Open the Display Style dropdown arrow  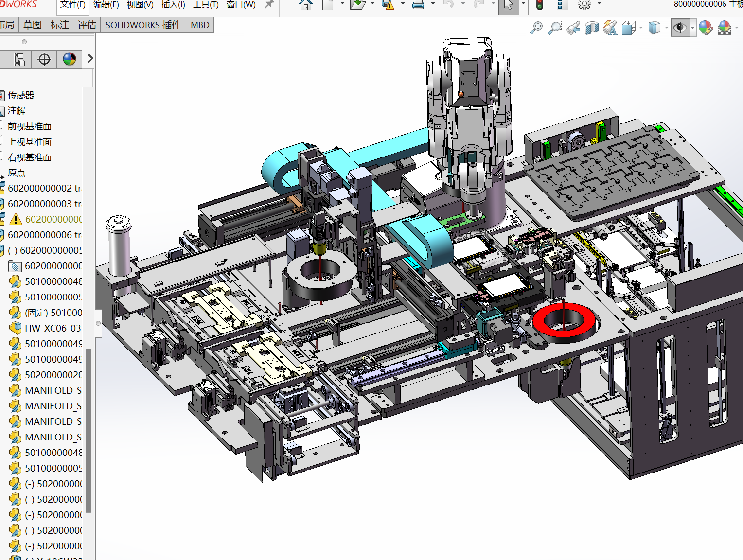[667, 28]
